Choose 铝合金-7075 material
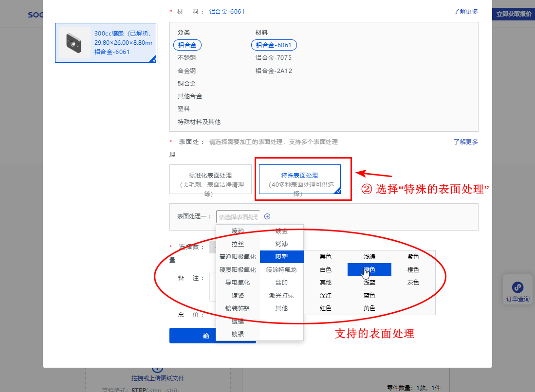This screenshot has height=392, width=535. coord(273,58)
